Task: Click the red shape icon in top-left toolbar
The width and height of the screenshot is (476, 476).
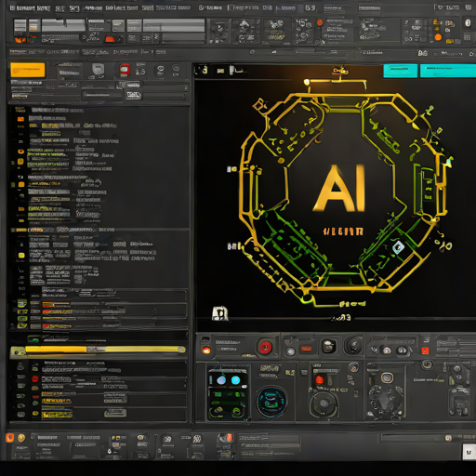Action: click(110, 39)
